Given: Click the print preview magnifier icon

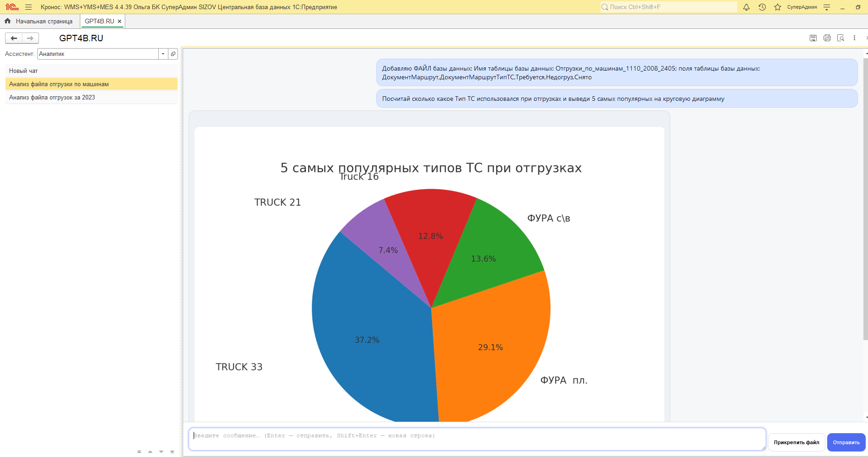Looking at the screenshot, I should click(841, 38).
